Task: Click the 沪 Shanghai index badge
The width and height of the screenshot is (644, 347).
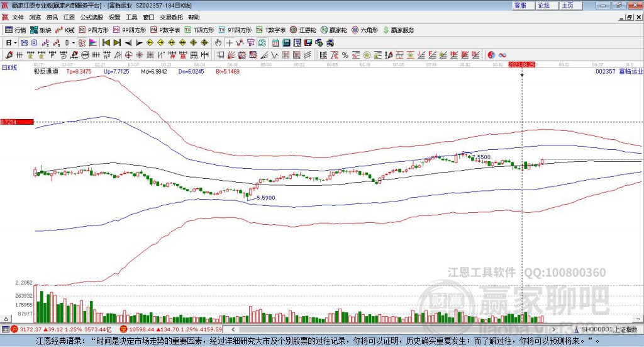Action: point(14,329)
